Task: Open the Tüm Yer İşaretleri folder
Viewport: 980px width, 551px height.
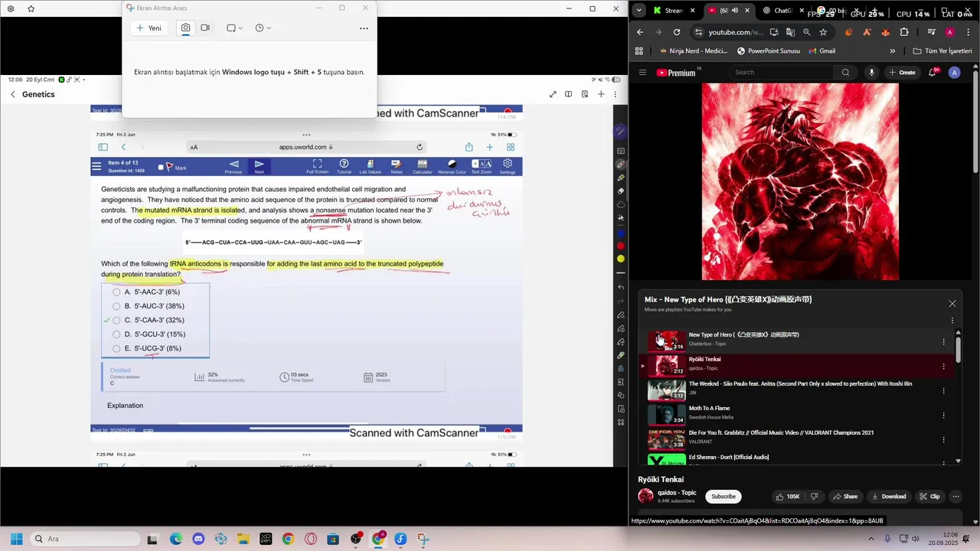Action: pos(942,51)
